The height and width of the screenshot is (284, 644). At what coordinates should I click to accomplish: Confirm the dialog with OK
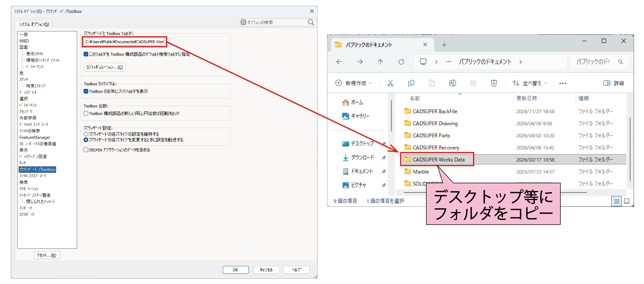pos(235,270)
